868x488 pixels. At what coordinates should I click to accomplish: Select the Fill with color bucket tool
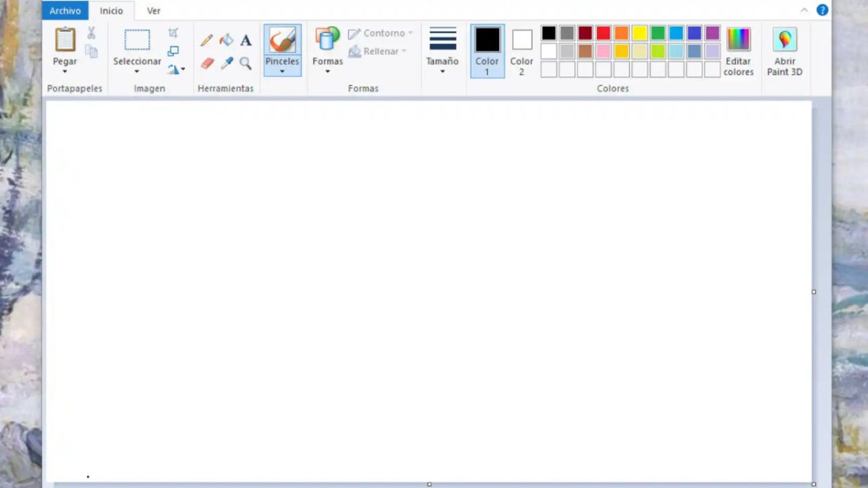click(226, 39)
